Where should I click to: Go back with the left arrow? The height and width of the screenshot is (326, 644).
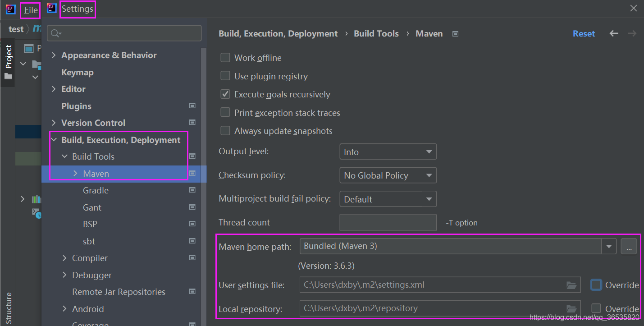[614, 33]
